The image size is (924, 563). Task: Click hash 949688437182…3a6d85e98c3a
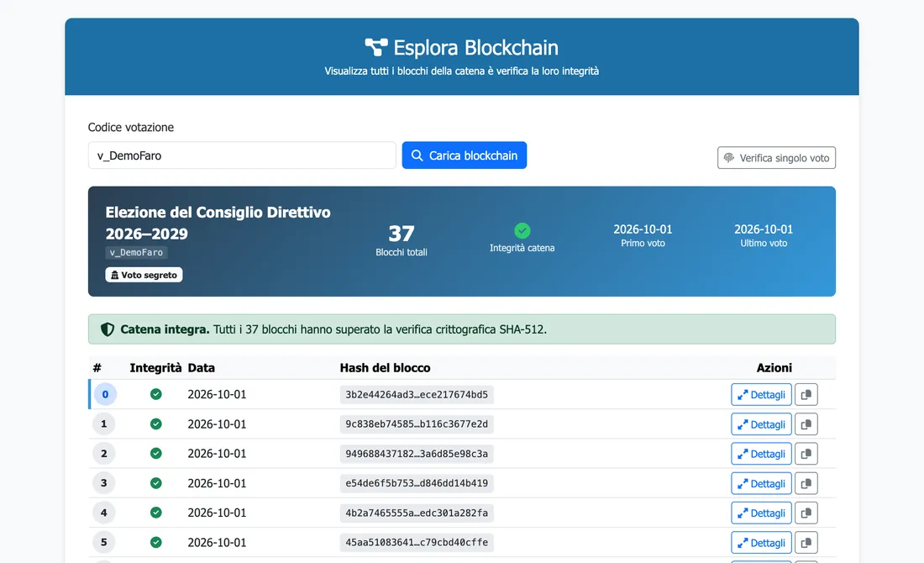[x=417, y=454]
